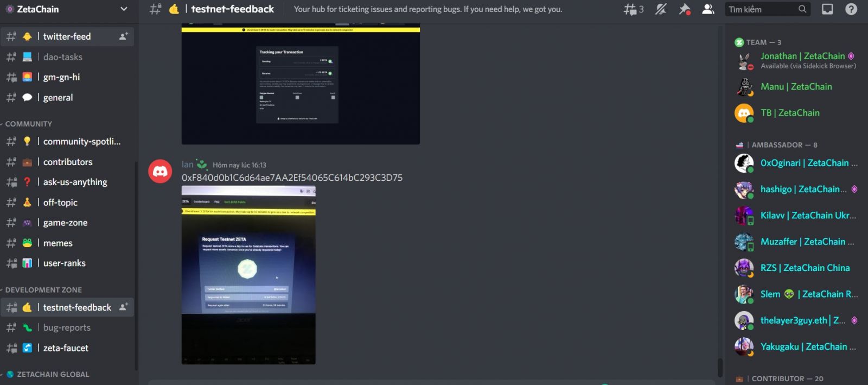Open the help question mark icon
The image size is (868, 385).
(851, 9)
